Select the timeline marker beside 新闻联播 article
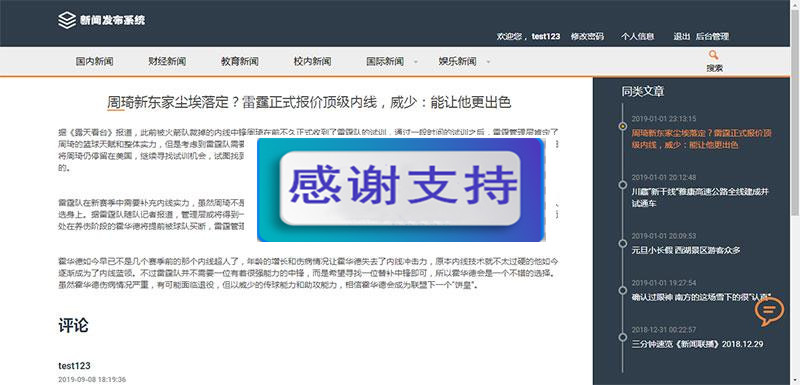 coord(622,337)
